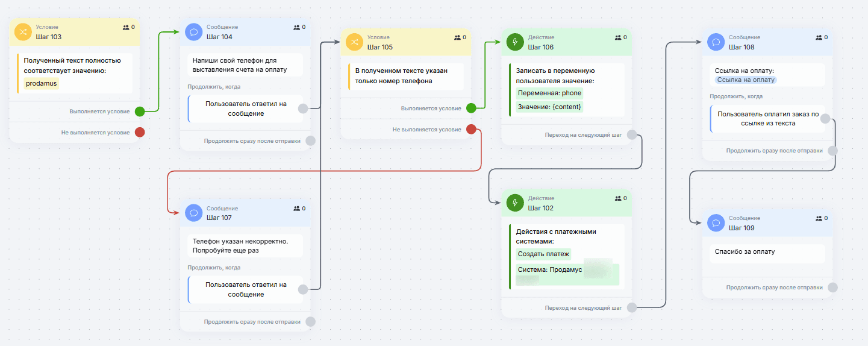
Task: Click the action lightning icon of Шаг 102
Action: 515,203
